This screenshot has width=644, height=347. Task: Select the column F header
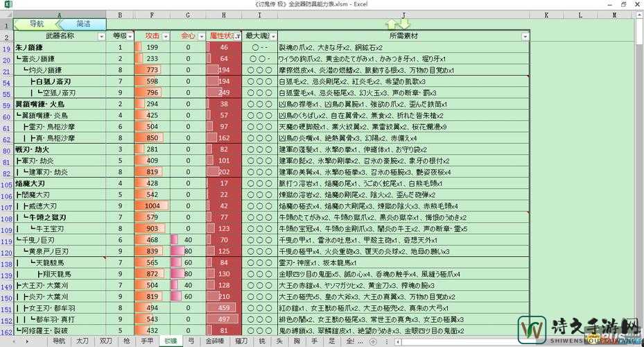pyautogui.click(x=152, y=15)
